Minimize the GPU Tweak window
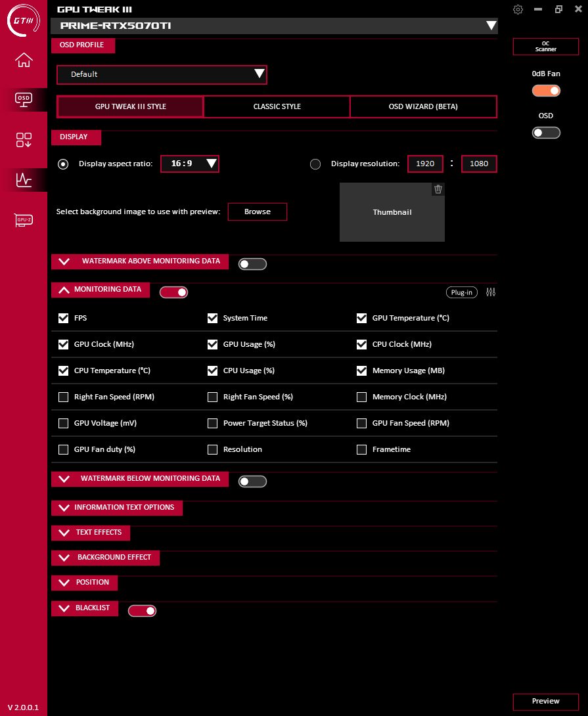The width and height of the screenshot is (588, 716). click(538, 9)
